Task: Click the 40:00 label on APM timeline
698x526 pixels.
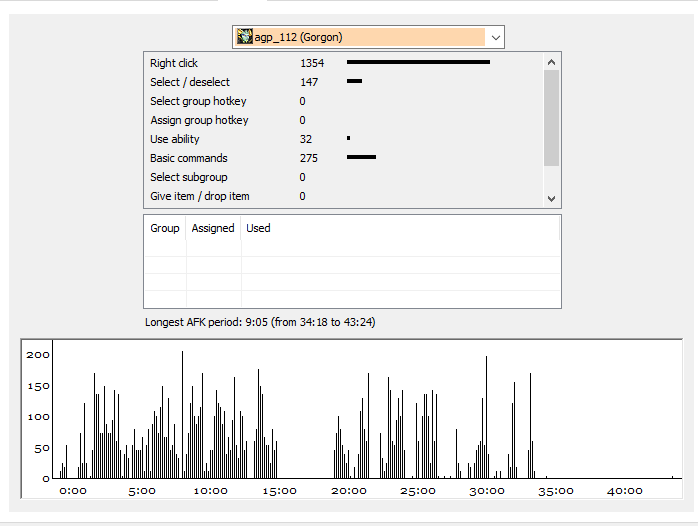Action: [x=625, y=491]
